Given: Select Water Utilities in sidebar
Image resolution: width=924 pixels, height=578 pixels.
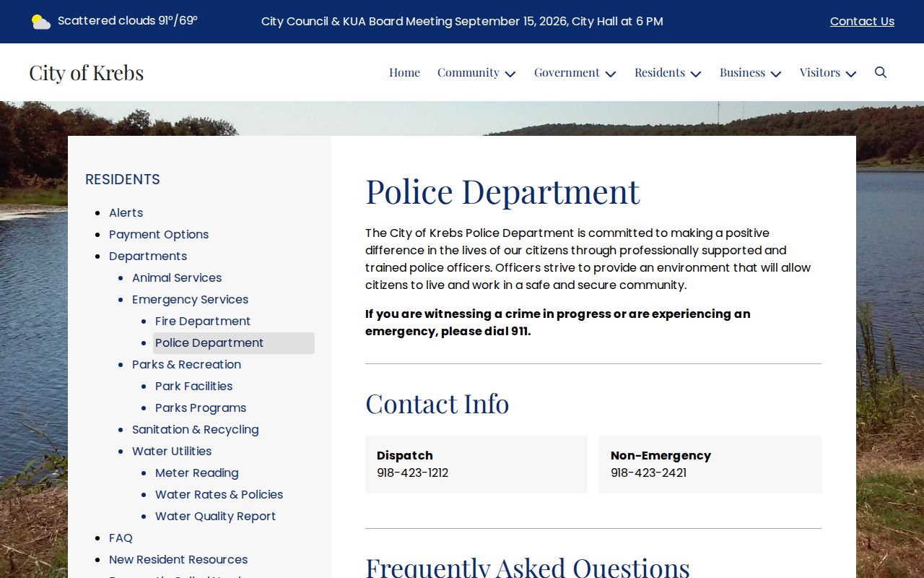Looking at the screenshot, I should click(x=172, y=451).
